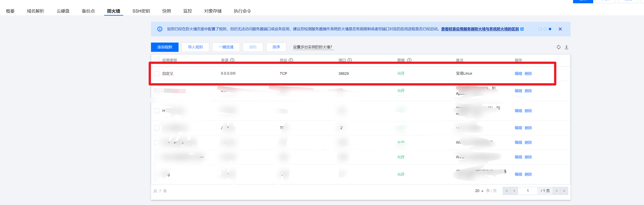Image resolution: width=644 pixels, height=205 pixels.
Task: Show the 端口 column info tooltip icon
Action: [x=350, y=60]
